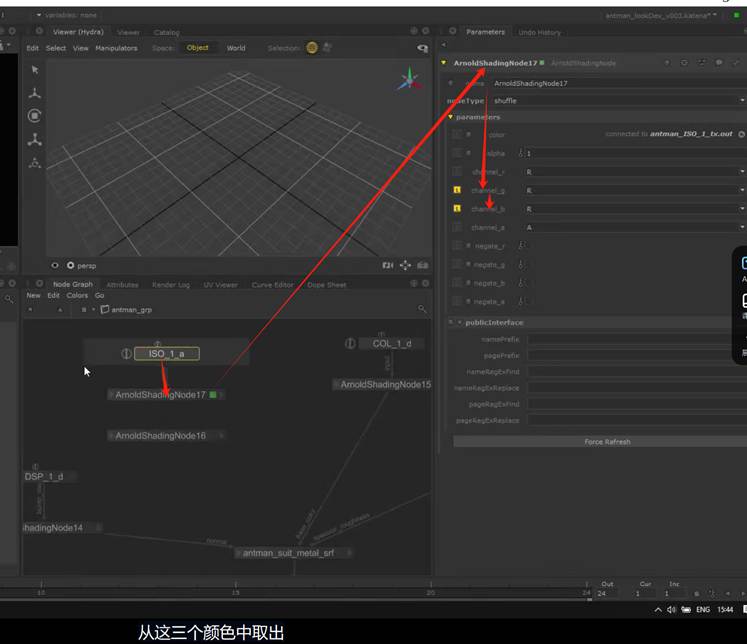The height and width of the screenshot is (644, 747).
Task: Click the search icon in Node Graph
Action: (x=423, y=310)
